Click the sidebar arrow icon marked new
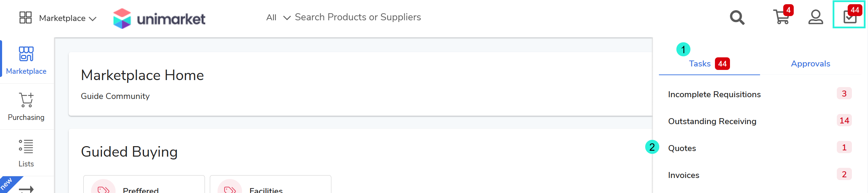Screen dimensions: 868x193 pyautogui.click(x=26, y=189)
